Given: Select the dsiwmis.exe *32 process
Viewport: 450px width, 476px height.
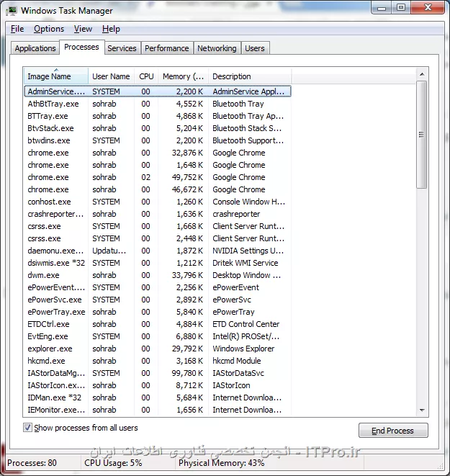Looking at the screenshot, I should click(158, 263).
